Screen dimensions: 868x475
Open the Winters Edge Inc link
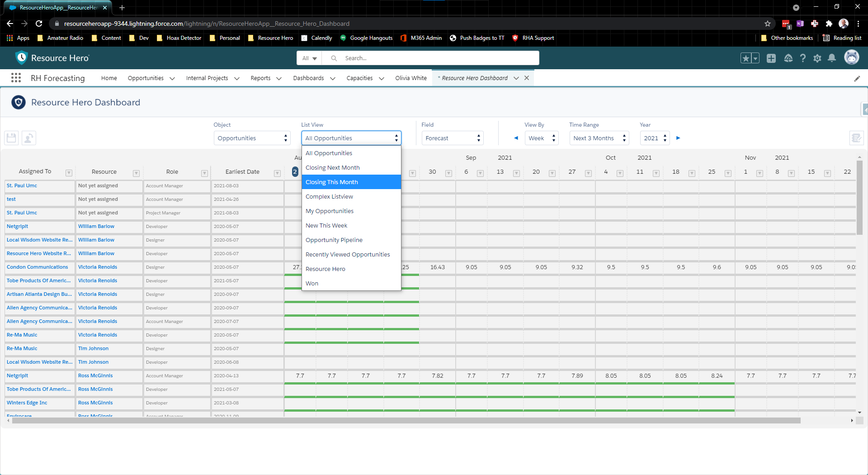pos(27,403)
